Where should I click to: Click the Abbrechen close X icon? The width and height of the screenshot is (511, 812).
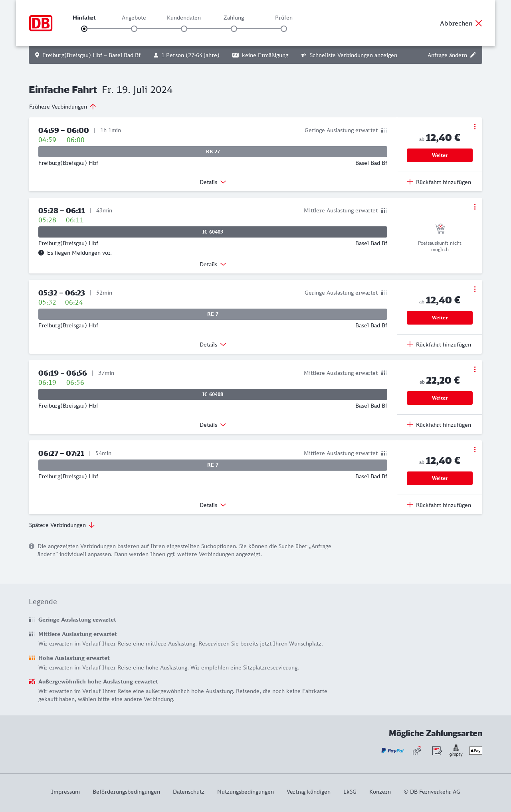pos(479,23)
